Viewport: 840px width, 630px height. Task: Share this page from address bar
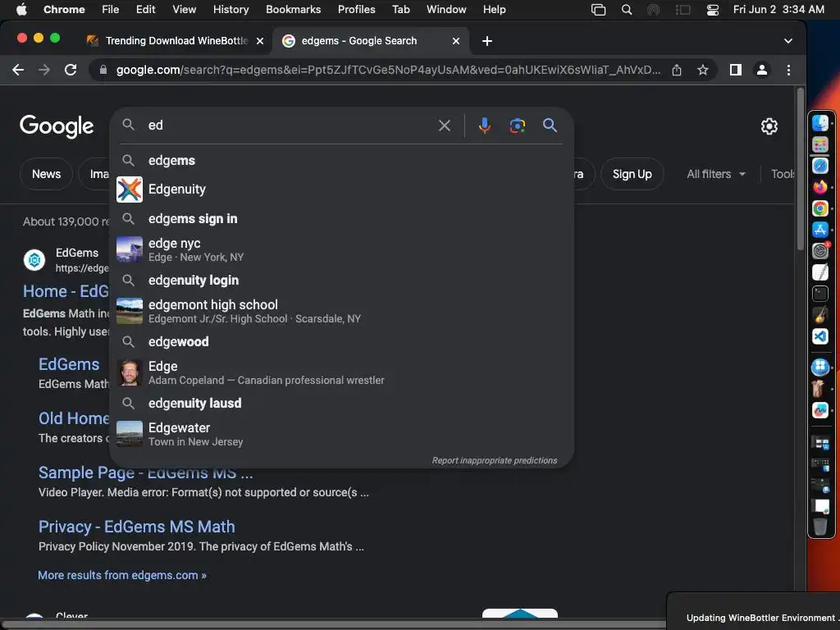677,70
